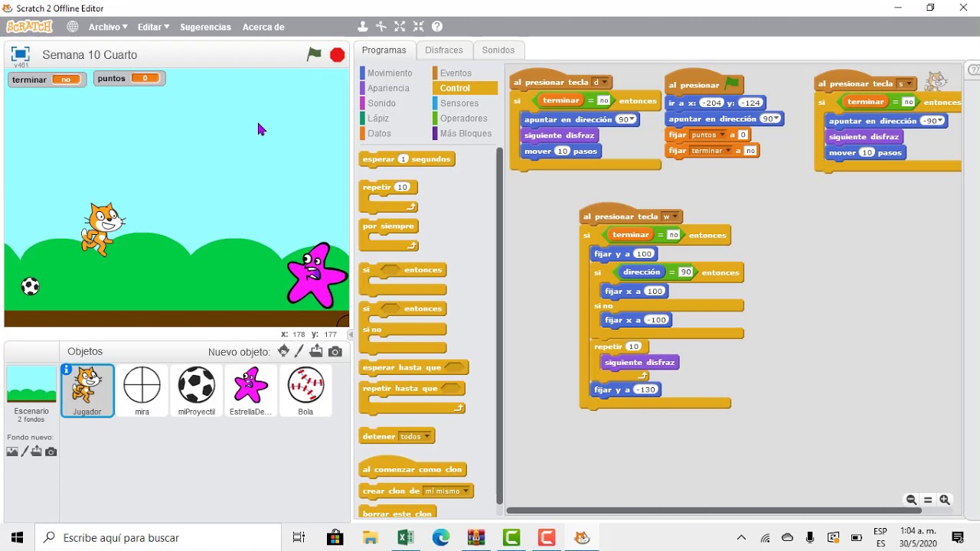Upload sprite from file icon

[x=316, y=351]
